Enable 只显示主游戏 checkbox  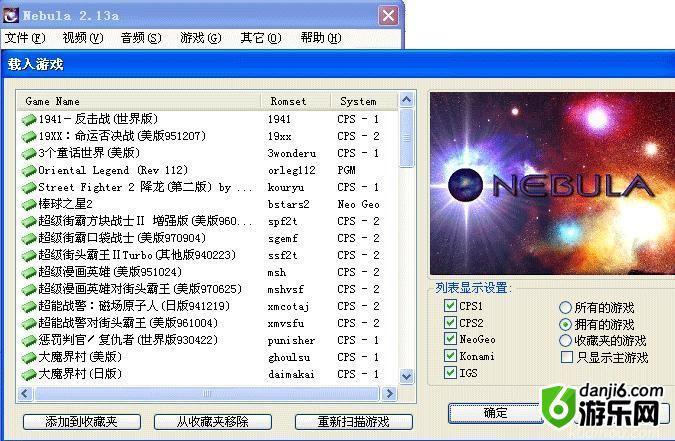tap(567, 357)
